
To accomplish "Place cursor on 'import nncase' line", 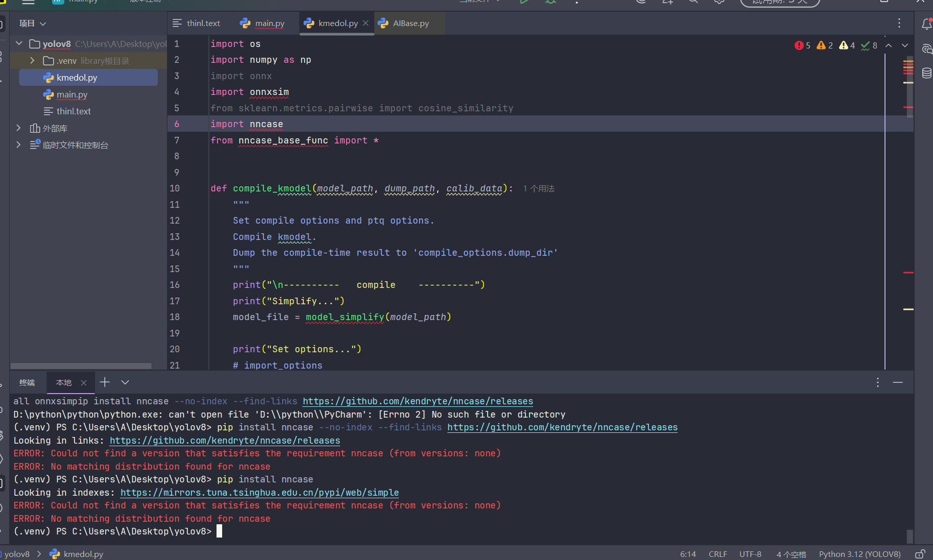I will coord(247,124).
